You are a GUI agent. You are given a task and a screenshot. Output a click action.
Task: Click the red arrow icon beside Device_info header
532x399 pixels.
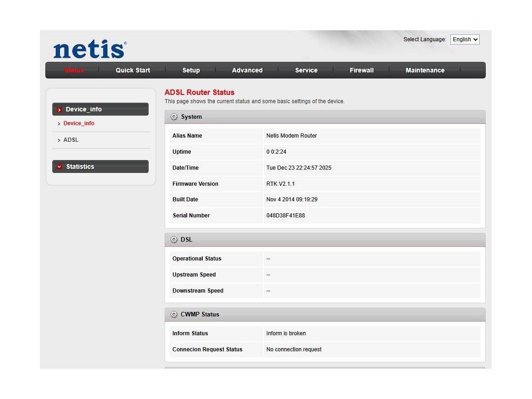(59, 110)
